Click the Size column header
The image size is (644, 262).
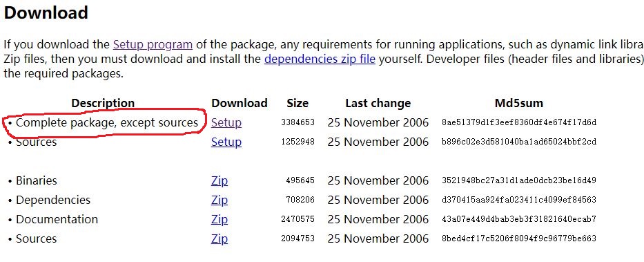coord(297,103)
